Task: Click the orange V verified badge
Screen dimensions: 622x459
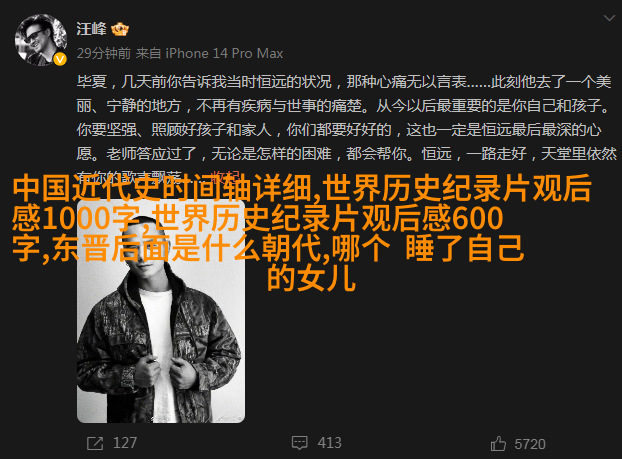Action: coord(60,60)
